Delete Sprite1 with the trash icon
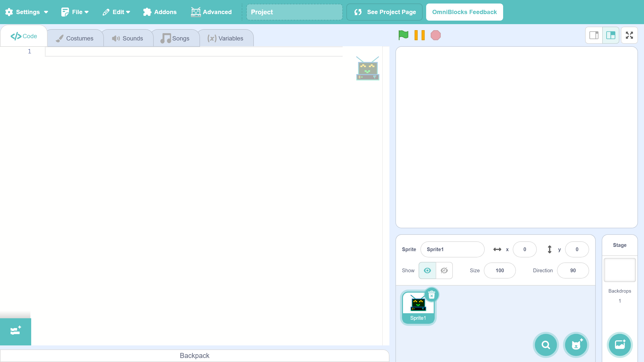This screenshot has width=644, height=362. pos(432,295)
